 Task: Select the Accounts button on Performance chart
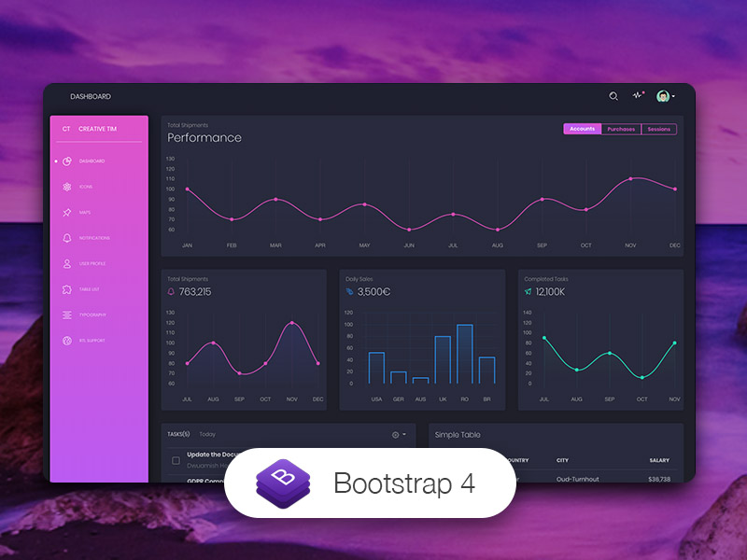pos(583,129)
